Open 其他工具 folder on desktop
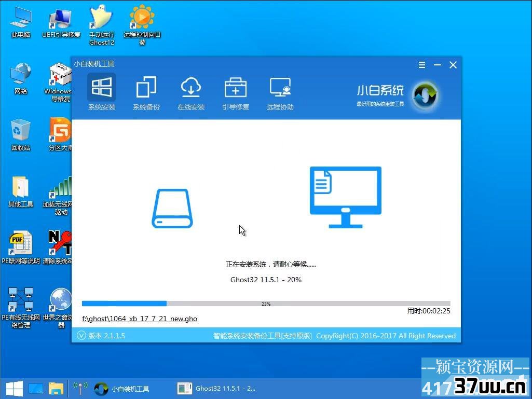 [x=21, y=191]
